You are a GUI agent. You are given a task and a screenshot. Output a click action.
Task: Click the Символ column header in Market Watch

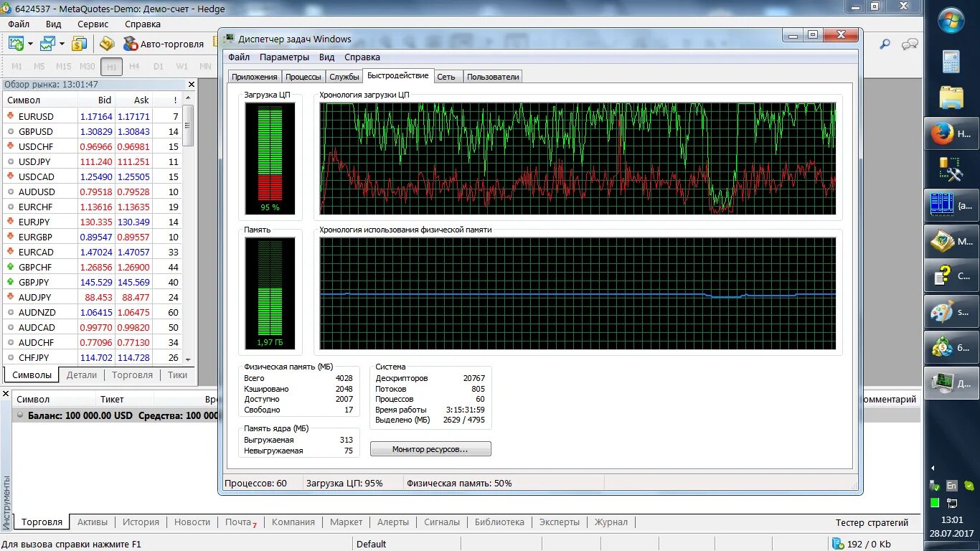[x=39, y=100]
